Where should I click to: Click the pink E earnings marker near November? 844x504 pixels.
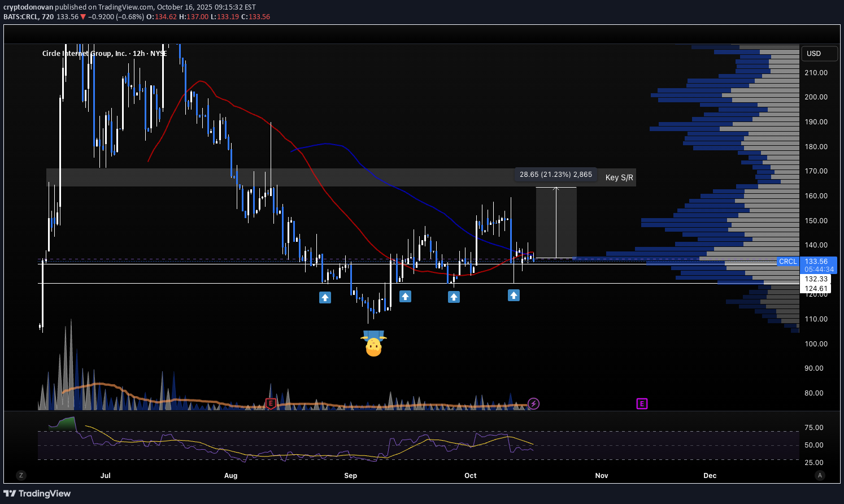tap(642, 404)
